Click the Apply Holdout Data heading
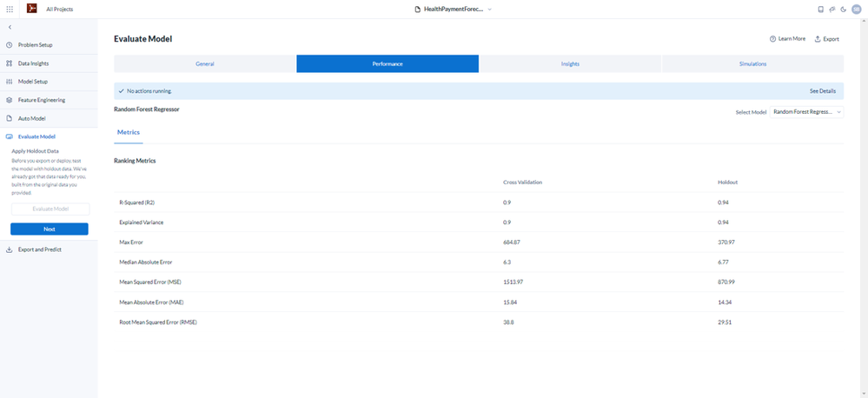Image resolution: width=868 pixels, height=398 pixels. tap(35, 150)
